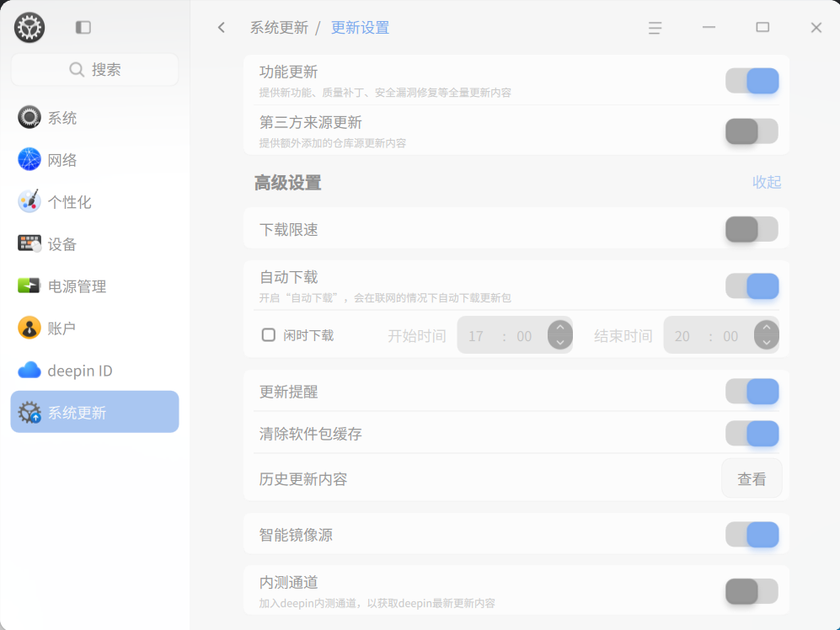
Task: Click the 系统更新 gear icon in the sidebar
Action: [x=29, y=412]
